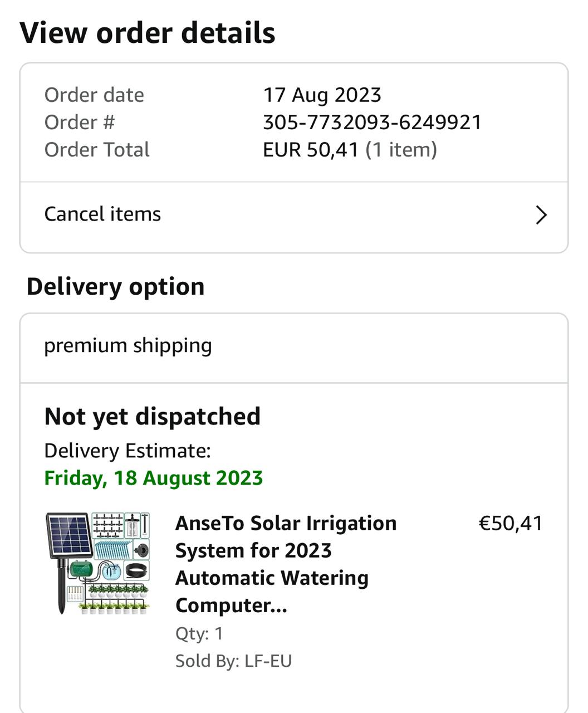Tap the Cancel items row label

click(102, 214)
